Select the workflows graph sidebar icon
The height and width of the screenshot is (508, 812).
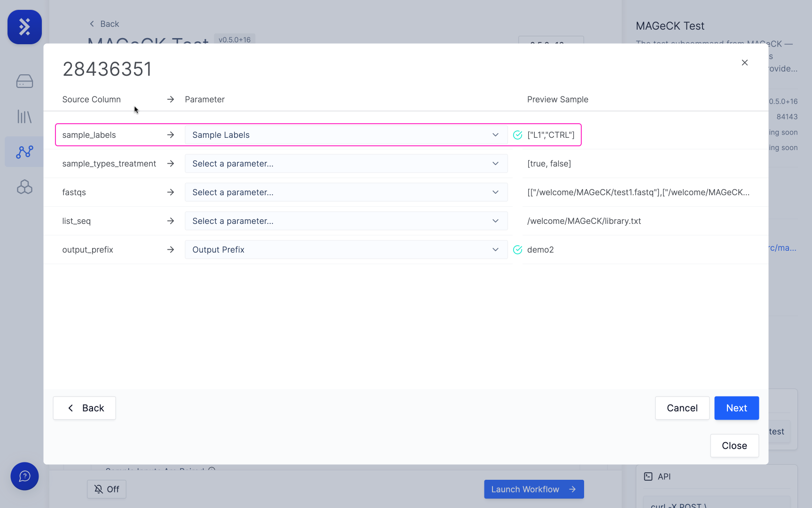coord(24,151)
